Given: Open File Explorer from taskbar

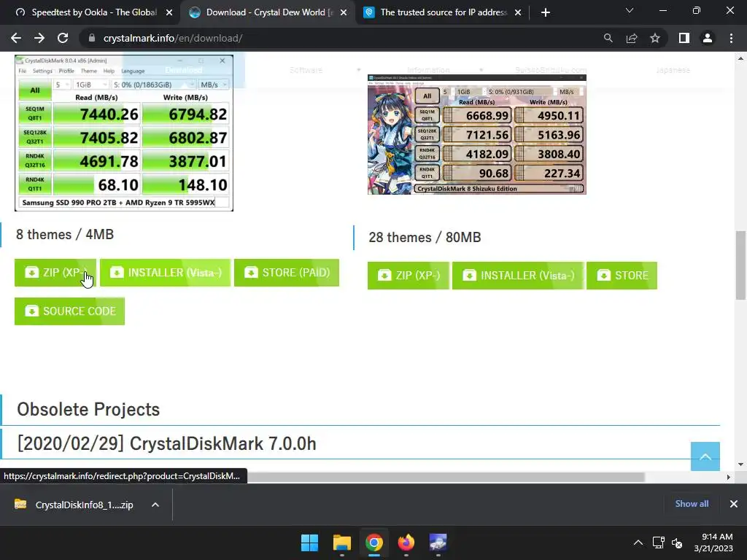Looking at the screenshot, I should click(341, 542).
